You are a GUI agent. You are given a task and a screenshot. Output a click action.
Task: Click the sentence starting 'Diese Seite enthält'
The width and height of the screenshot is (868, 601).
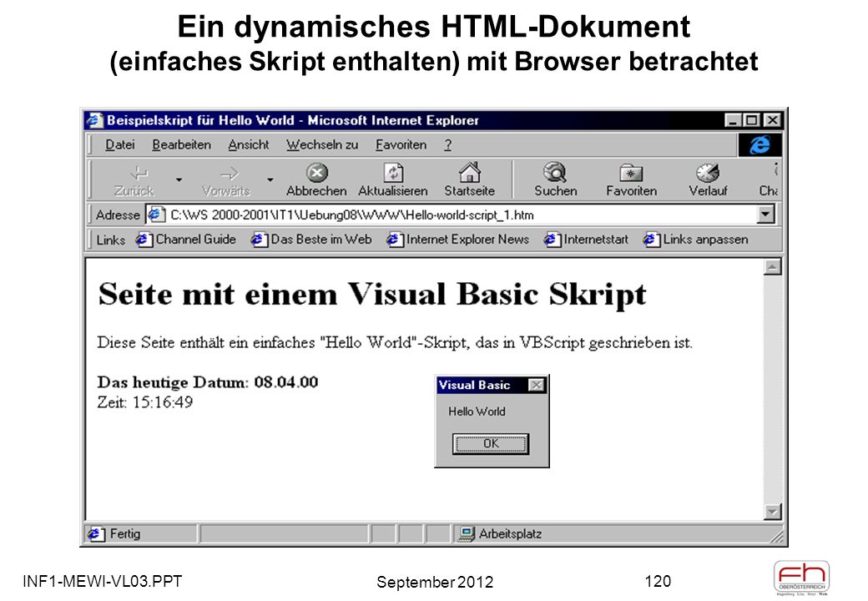click(395, 343)
